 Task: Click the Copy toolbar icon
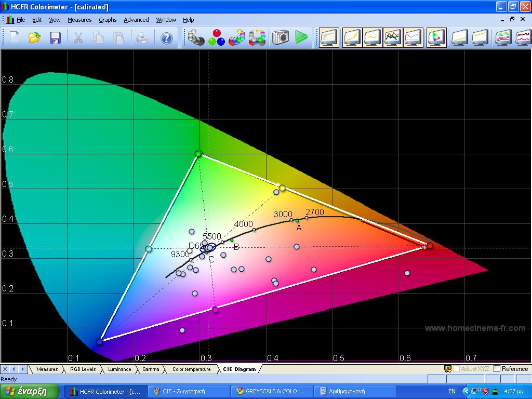coord(98,37)
